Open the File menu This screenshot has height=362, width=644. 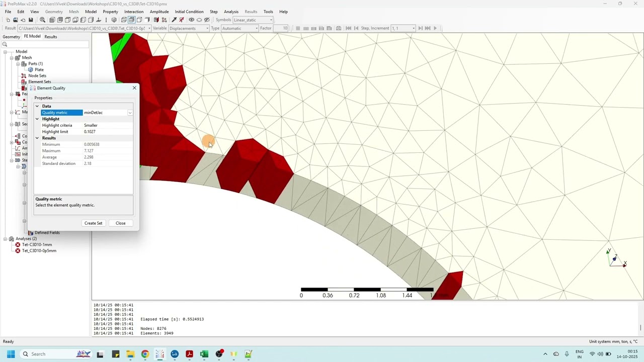(x=8, y=12)
